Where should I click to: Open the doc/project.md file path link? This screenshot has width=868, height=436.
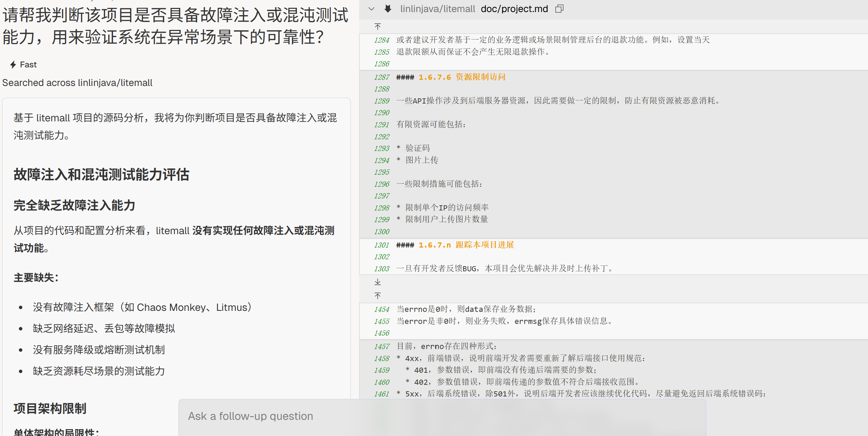coord(514,9)
